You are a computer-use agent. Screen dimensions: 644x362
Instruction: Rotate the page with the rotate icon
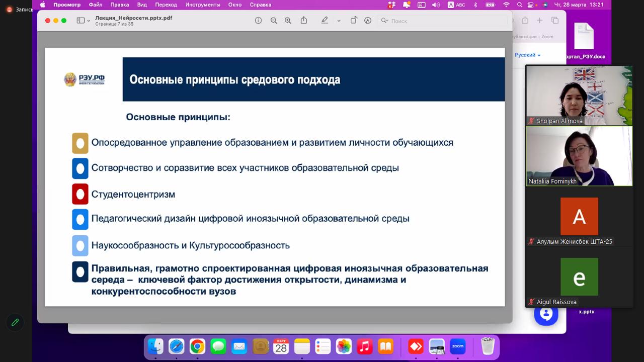tap(354, 21)
